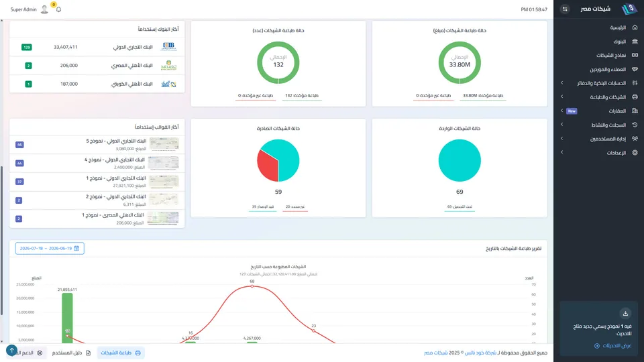The image size is (644, 362).
Task: Click the home icon for الرئيسية
Action: tap(635, 27)
